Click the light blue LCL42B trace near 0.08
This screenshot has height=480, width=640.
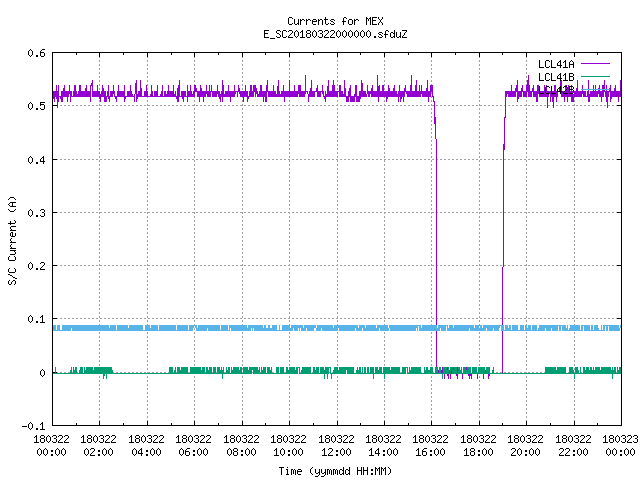tap(337, 328)
